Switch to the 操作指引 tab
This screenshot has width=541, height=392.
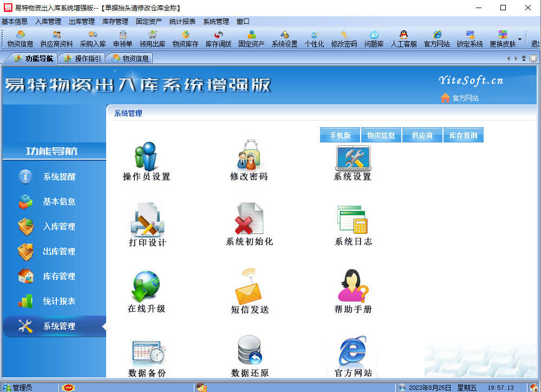click(83, 58)
